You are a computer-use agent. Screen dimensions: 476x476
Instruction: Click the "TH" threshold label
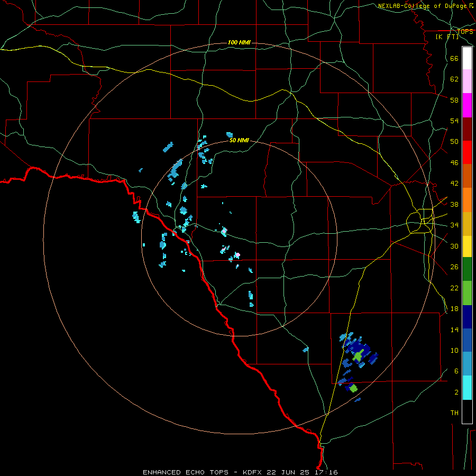[x=454, y=413]
